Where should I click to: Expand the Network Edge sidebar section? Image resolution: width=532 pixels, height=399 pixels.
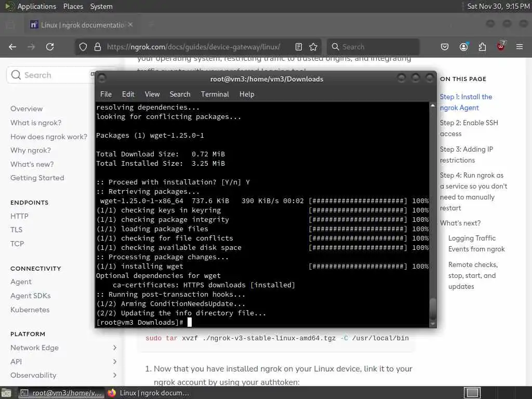(x=63, y=348)
